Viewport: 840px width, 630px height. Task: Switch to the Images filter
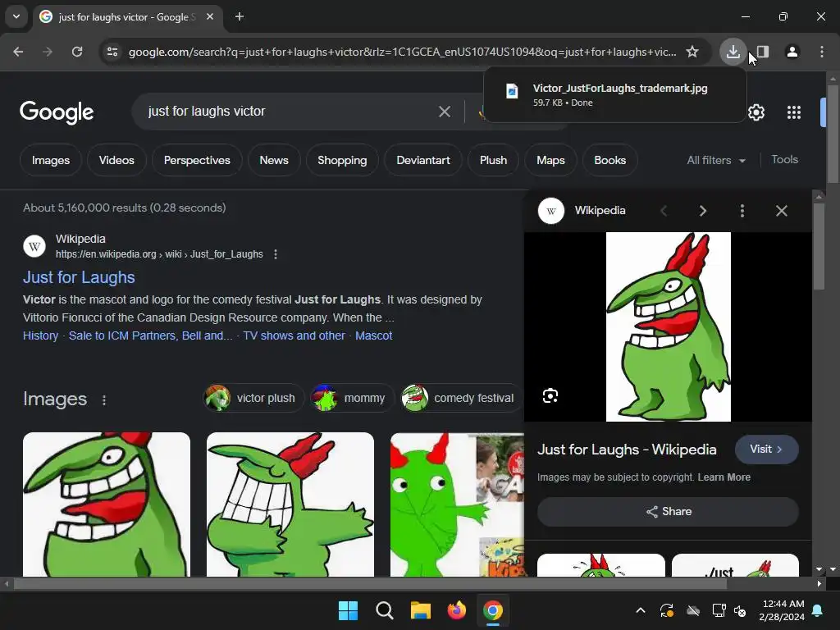[50, 160]
